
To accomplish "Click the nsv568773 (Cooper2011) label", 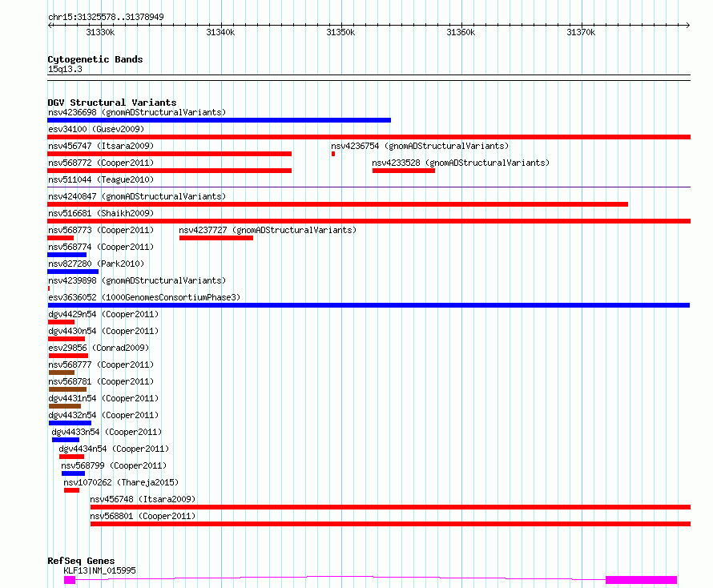I will 101,230.
